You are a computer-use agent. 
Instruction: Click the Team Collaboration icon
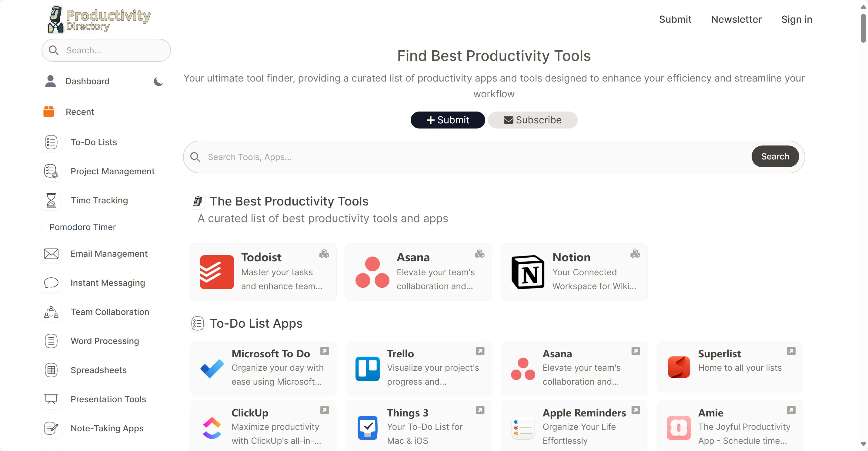click(51, 312)
